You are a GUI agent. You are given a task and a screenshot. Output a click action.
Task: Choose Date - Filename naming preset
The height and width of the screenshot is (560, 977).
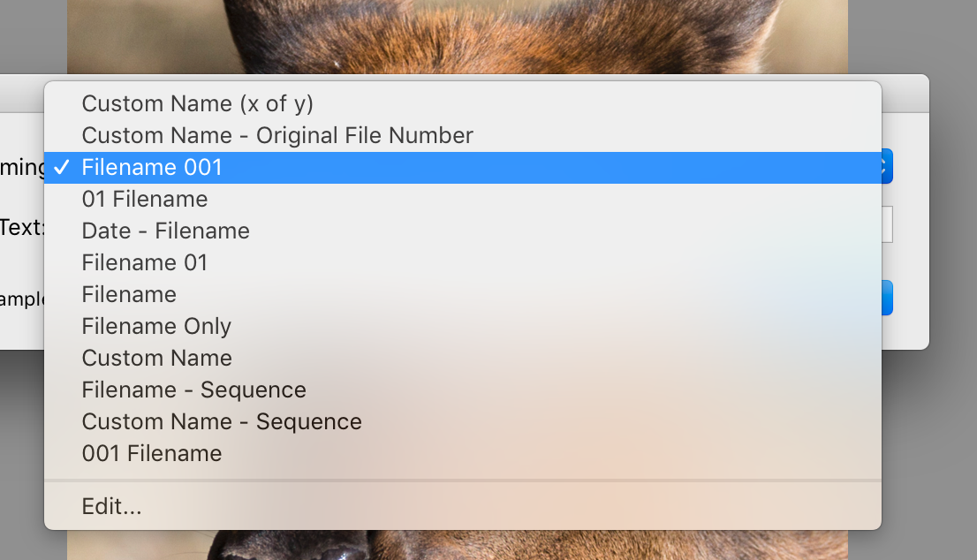point(166,231)
